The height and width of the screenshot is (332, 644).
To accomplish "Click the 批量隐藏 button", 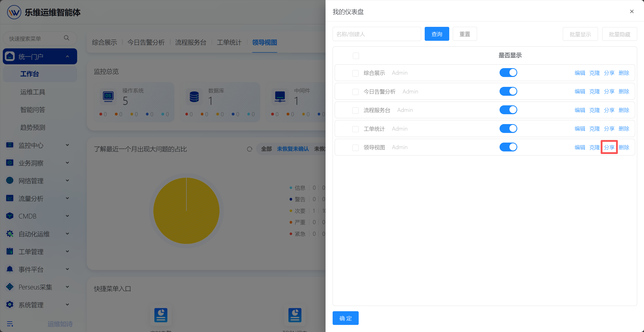I will tap(619, 34).
